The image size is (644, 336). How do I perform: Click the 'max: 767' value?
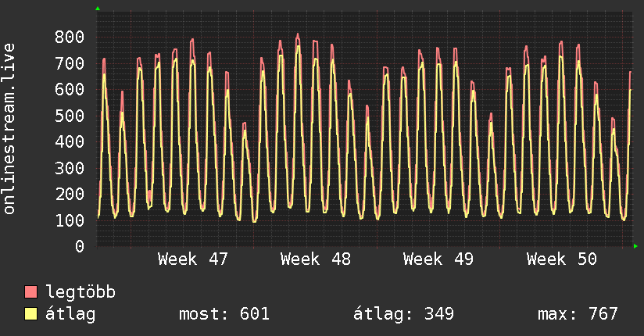pos(578,314)
